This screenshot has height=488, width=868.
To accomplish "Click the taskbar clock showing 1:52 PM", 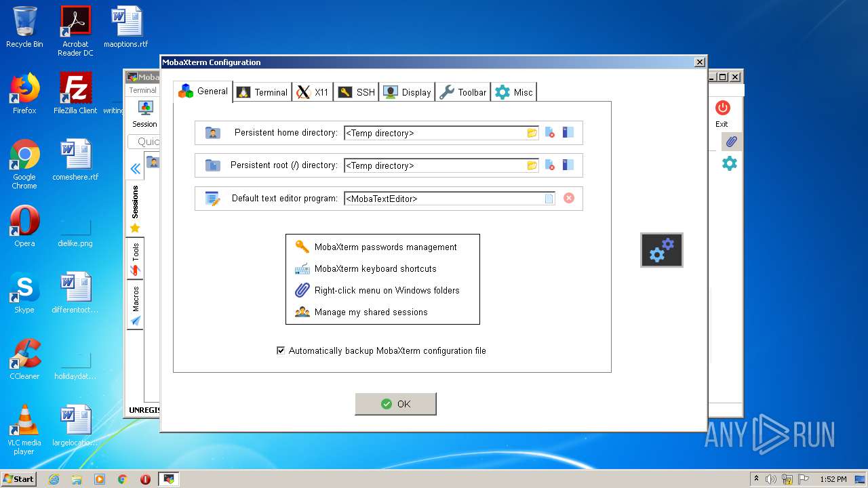I will [x=833, y=479].
